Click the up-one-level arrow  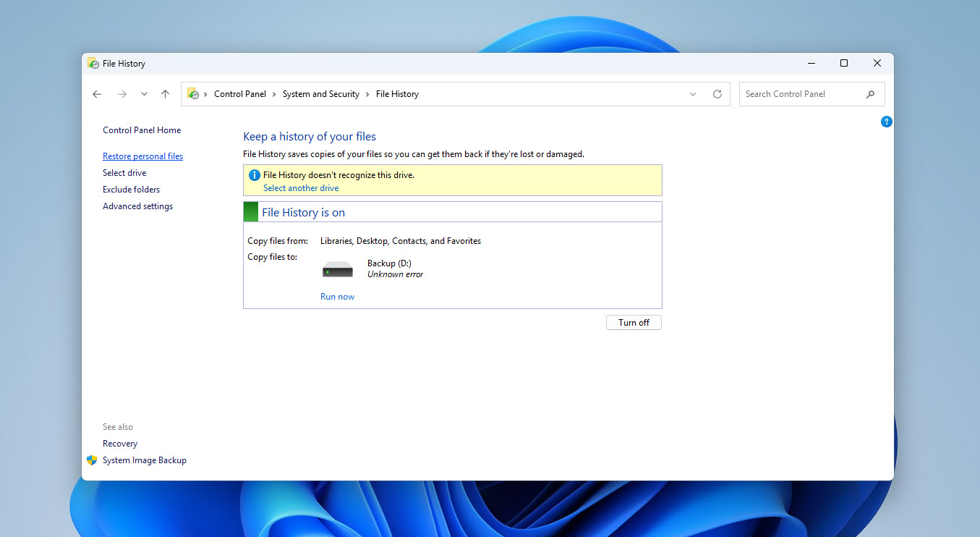click(165, 93)
